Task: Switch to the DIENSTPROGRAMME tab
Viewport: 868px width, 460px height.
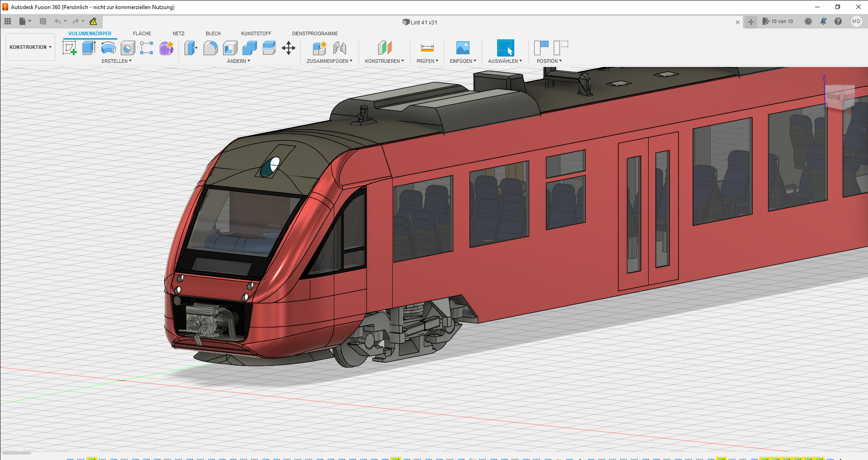Action: coord(315,33)
